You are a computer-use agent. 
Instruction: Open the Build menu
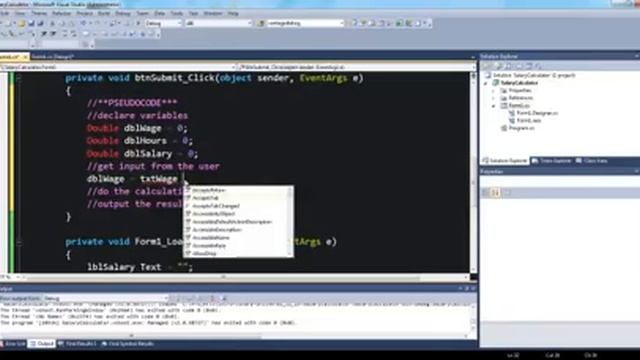pos(104,13)
